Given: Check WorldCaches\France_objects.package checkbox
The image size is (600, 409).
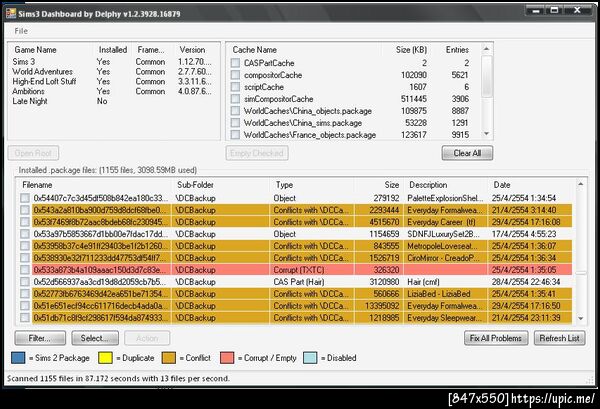Looking at the screenshot, I should click(235, 135).
